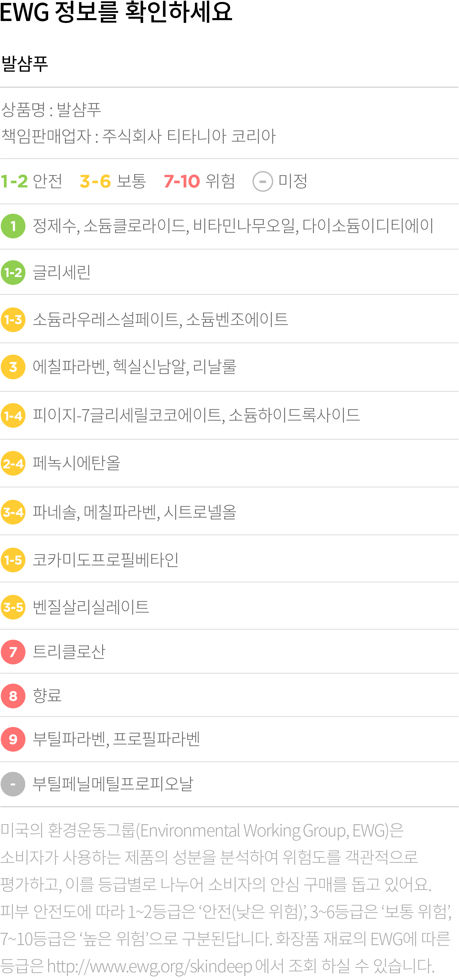Click the green 1-2 grade badge
Viewport: 459px width, 980px height.
(13, 272)
